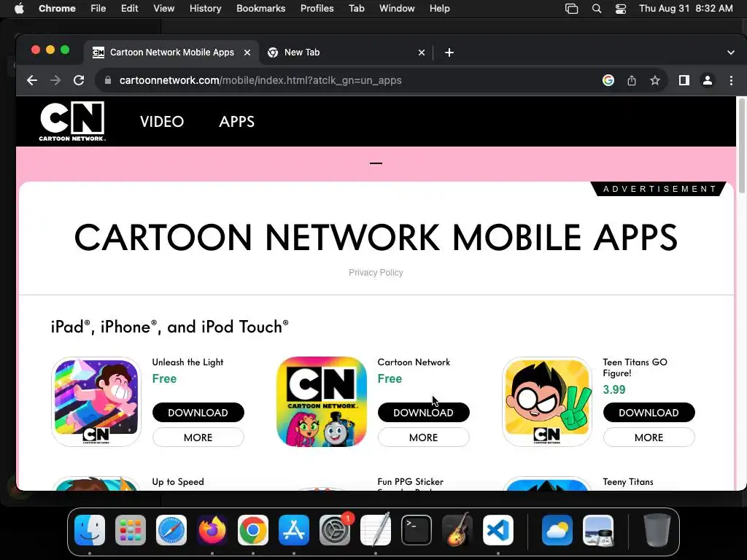This screenshot has height=560, width=747.
Task: Click MORE under Teen Titans GO Figure
Action: [x=649, y=437]
